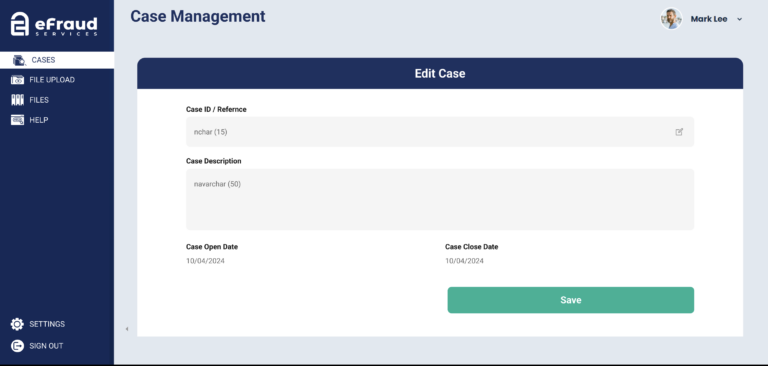Save the edited case
Screen dimensions: 768x366
(571, 300)
